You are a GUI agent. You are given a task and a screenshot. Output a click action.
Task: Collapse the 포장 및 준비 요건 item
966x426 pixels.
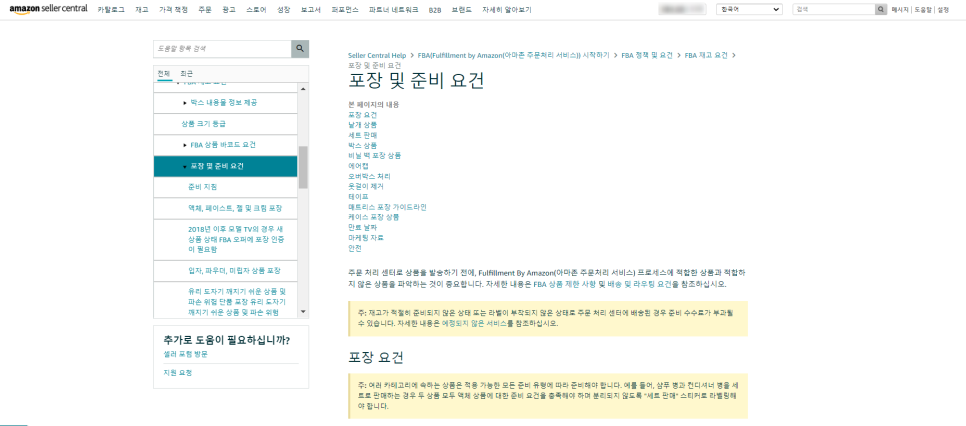point(185,166)
